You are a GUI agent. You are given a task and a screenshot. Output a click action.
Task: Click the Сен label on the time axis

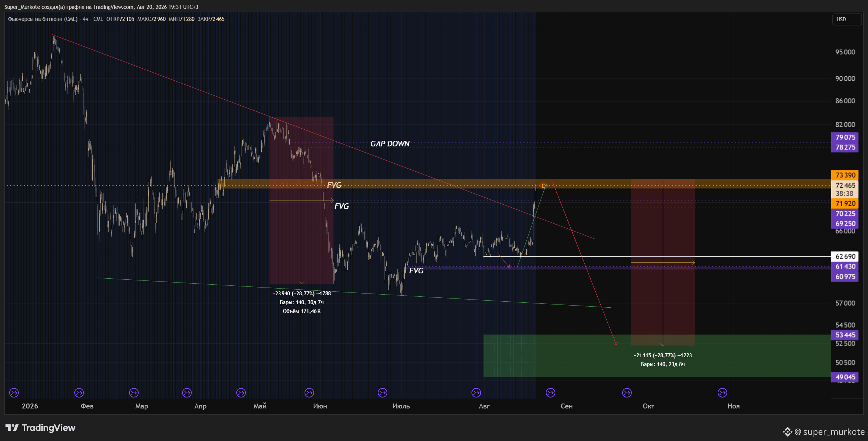(567, 406)
